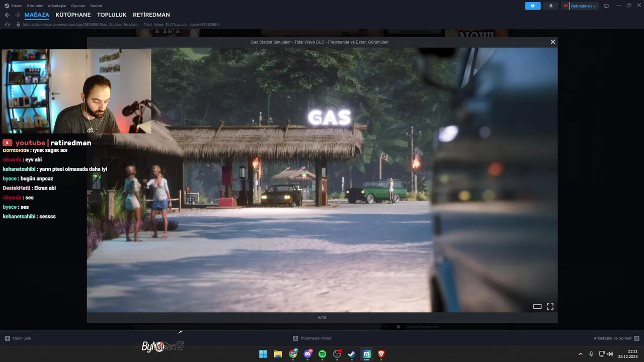Open the Arkadaşlar menu
This screenshot has width=644, height=362.
(x=57, y=6)
